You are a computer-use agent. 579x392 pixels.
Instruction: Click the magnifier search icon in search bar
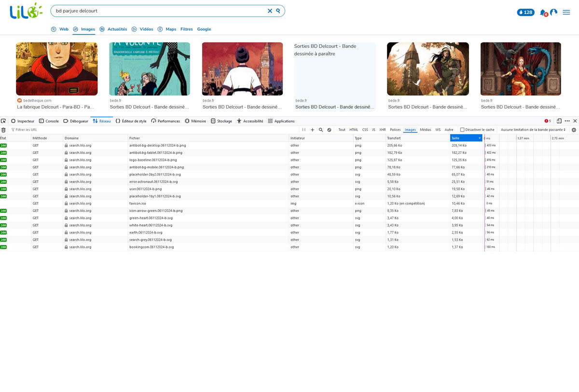point(278,11)
